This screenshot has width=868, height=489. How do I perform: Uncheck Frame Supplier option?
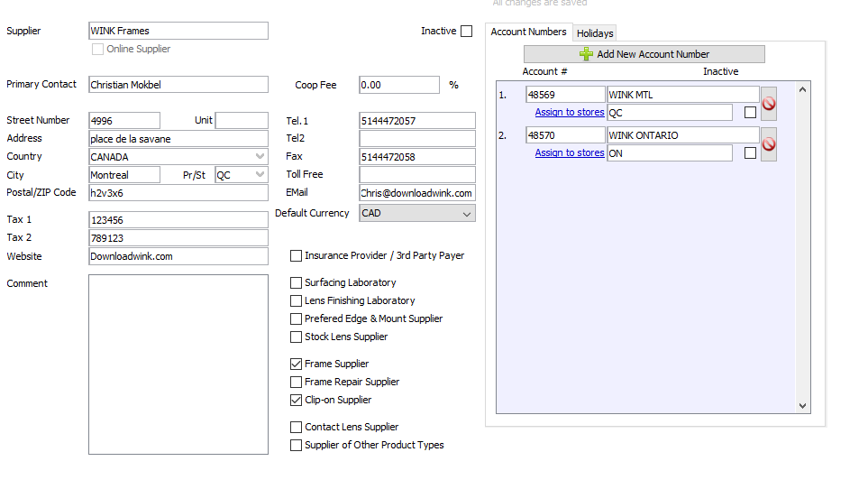click(297, 364)
